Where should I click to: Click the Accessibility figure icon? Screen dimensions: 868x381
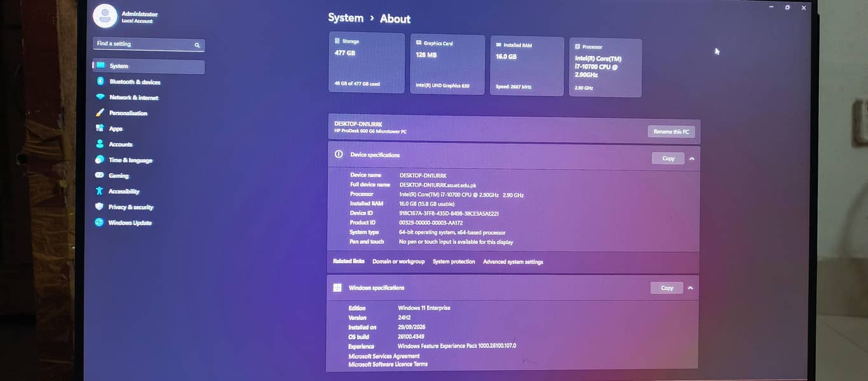(x=99, y=190)
